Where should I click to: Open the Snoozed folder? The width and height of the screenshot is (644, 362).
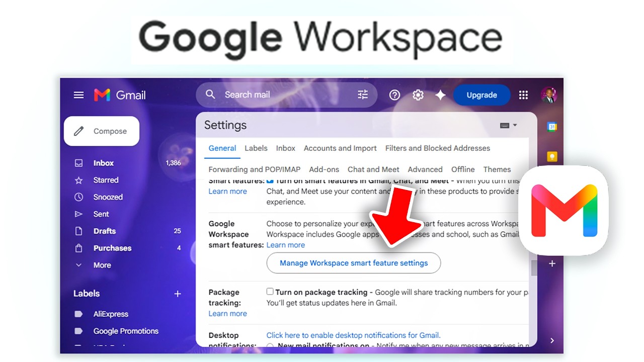tap(108, 197)
